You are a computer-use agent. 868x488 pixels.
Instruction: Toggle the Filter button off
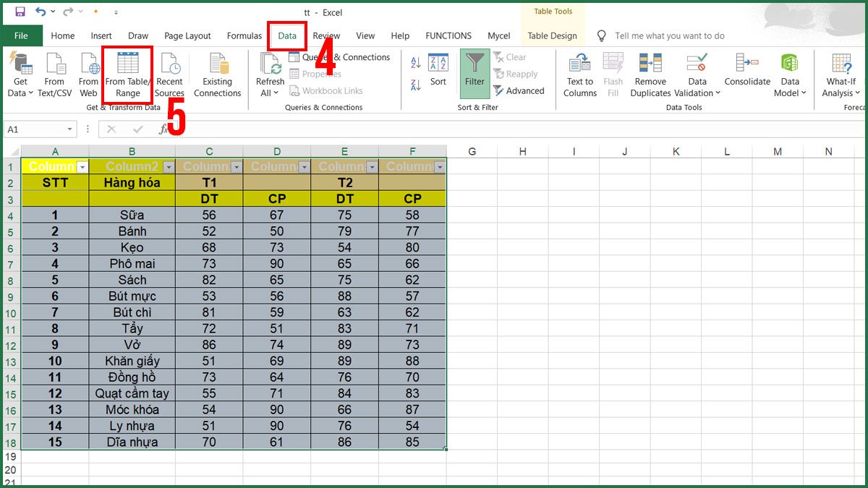pyautogui.click(x=475, y=72)
